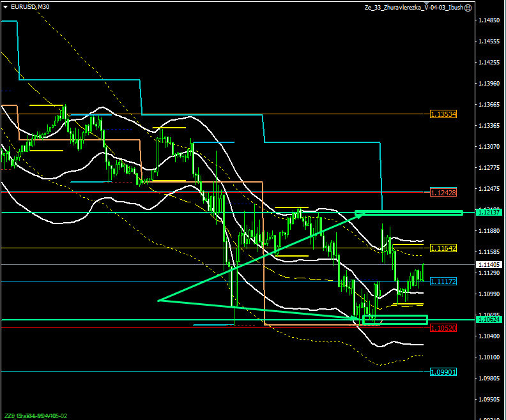The width and height of the screenshot is (506, 420).
Task: Select the lower green rectangle near 1.10624
Action: pyautogui.click(x=394, y=320)
